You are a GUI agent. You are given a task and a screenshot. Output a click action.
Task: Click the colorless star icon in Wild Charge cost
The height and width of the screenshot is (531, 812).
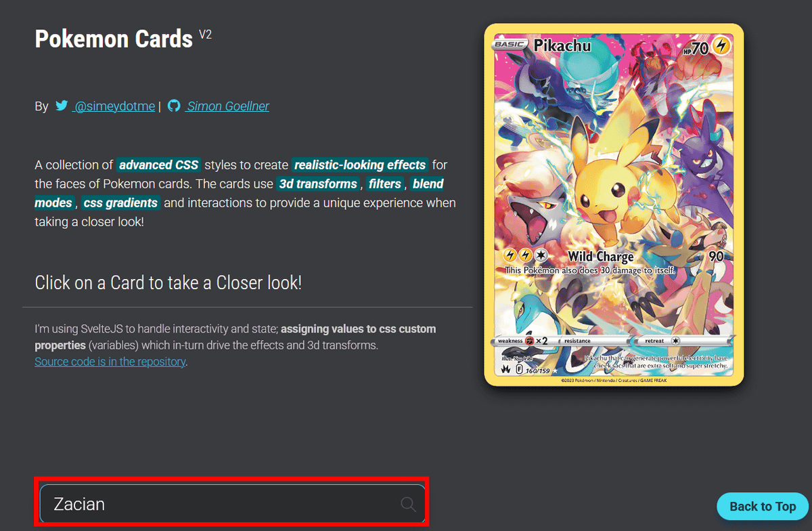pyautogui.click(x=541, y=256)
